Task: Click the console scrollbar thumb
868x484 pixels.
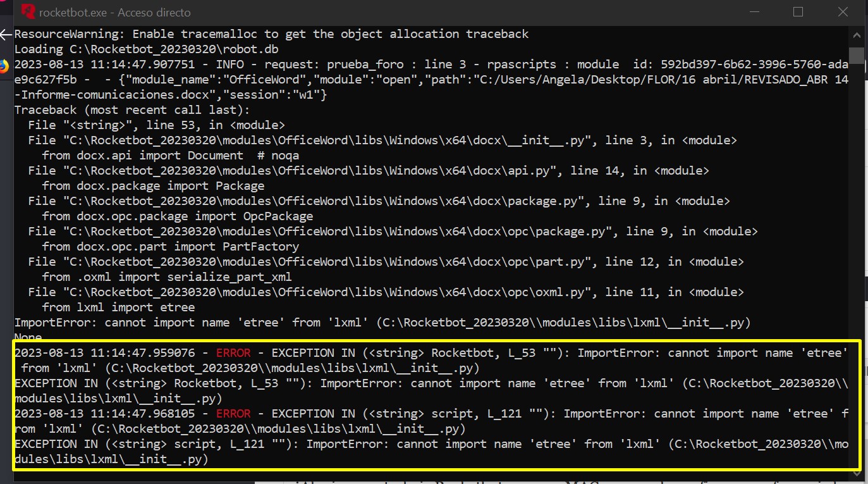Action: [x=857, y=55]
